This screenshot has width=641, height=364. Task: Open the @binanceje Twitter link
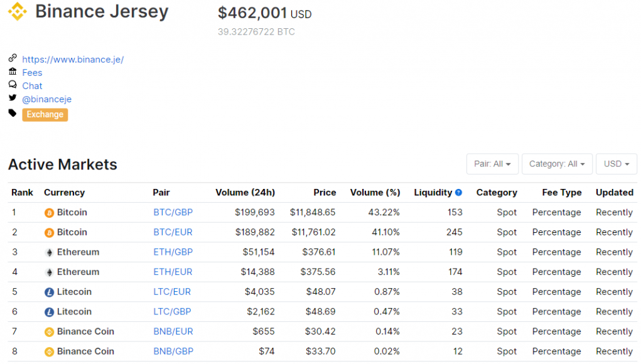click(x=46, y=99)
